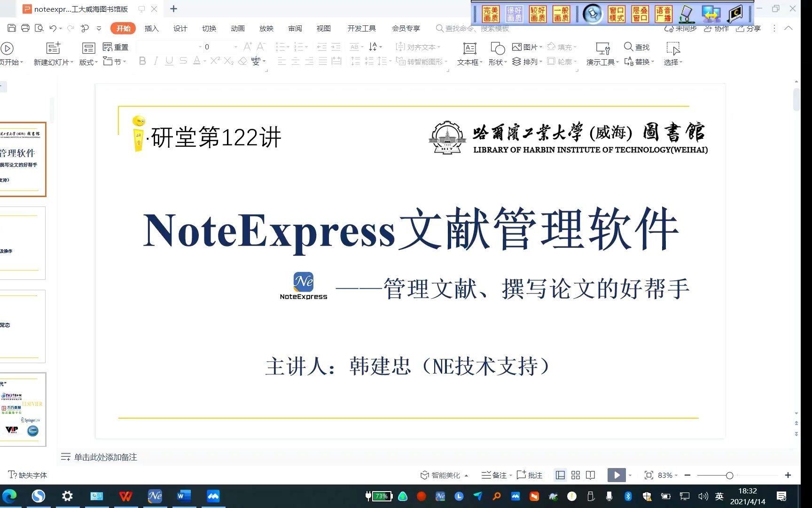
Task: Click the Redo arrow icon
Action: coord(70,28)
